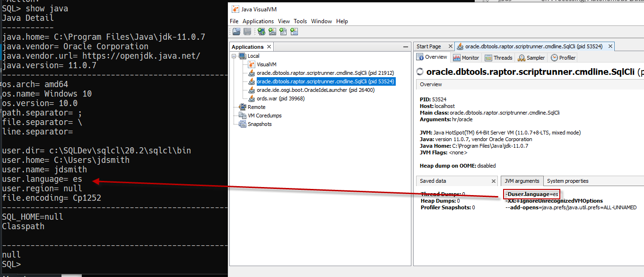The height and width of the screenshot is (277, 644).
Task: Open the Help menu
Action: [342, 21]
